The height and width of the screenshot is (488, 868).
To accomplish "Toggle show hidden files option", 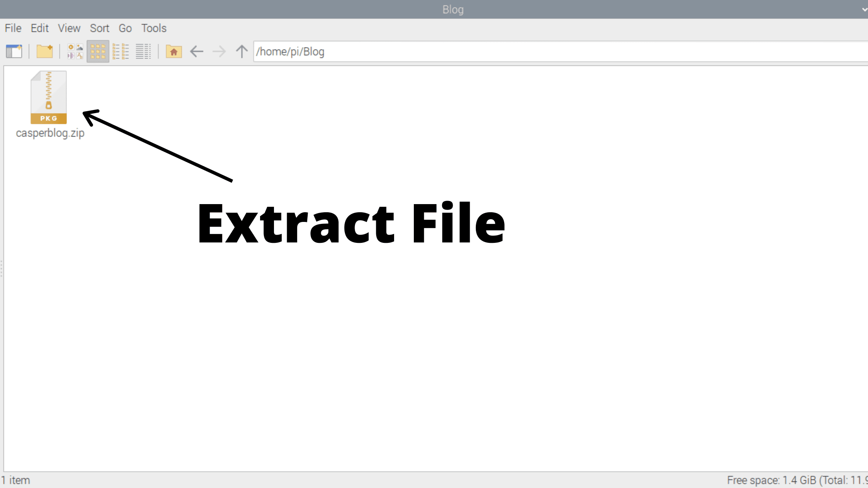I will pos(69,28).
